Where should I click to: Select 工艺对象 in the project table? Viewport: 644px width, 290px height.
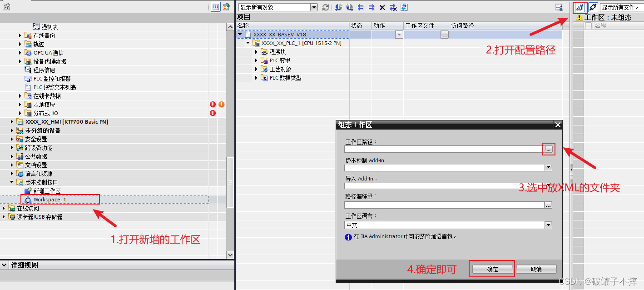[280, 69]
